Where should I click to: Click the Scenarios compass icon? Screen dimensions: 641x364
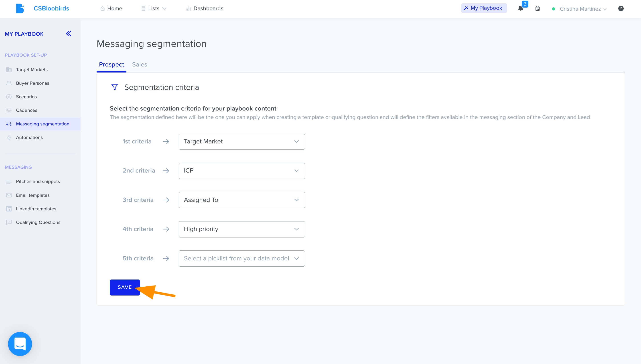(9, 97)
